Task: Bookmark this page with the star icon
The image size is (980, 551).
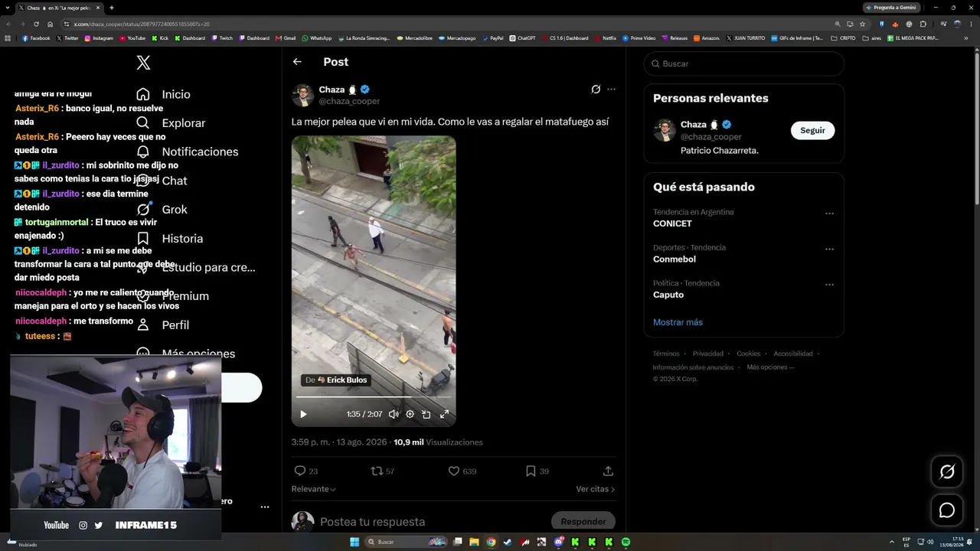Action: point(862,24)
